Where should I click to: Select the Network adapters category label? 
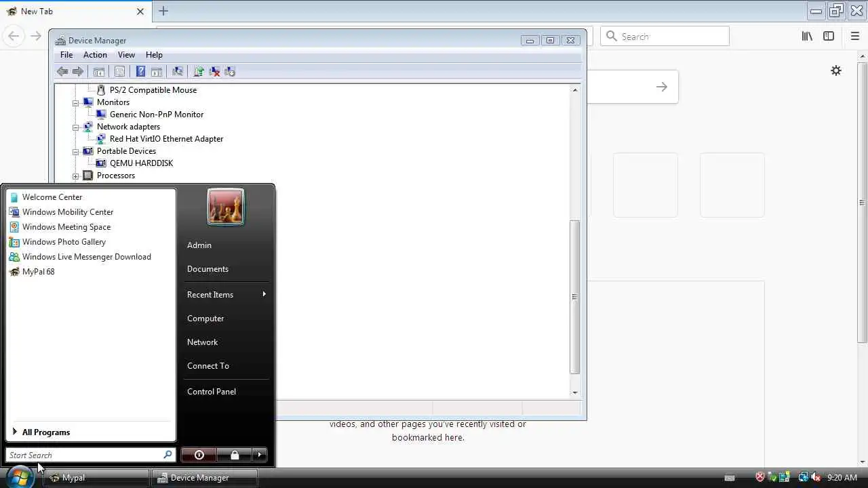128,127
